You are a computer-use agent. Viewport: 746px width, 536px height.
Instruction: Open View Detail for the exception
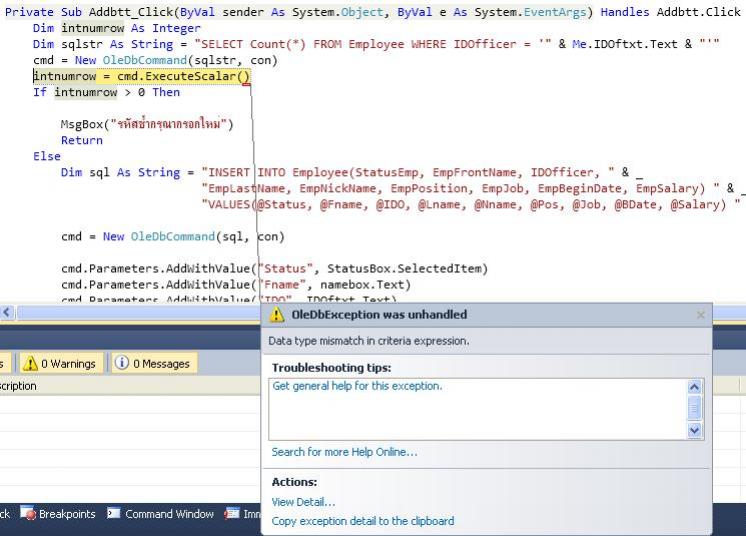coord(303,502)
